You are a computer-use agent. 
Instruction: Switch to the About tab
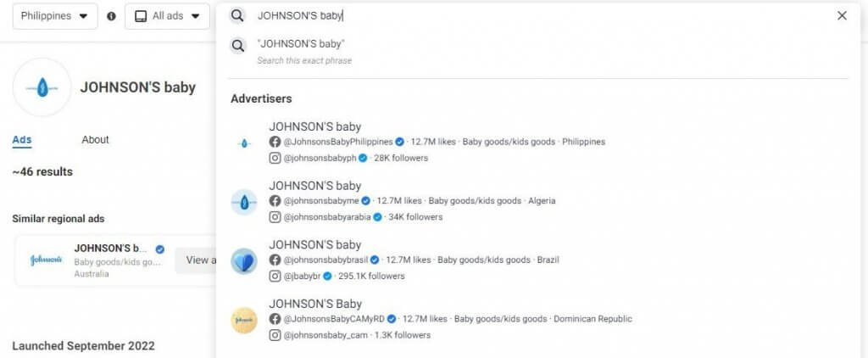pyautogui.click(x=95, y=140)
